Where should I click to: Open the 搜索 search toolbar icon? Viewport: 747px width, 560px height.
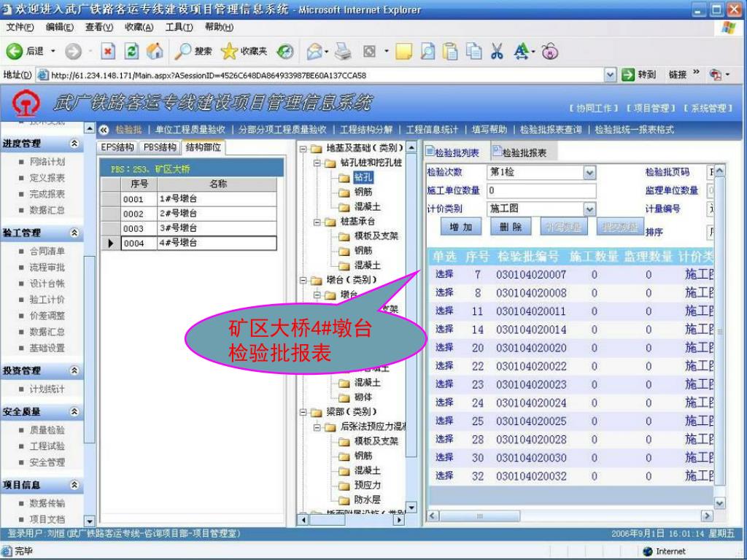[182, 51]
